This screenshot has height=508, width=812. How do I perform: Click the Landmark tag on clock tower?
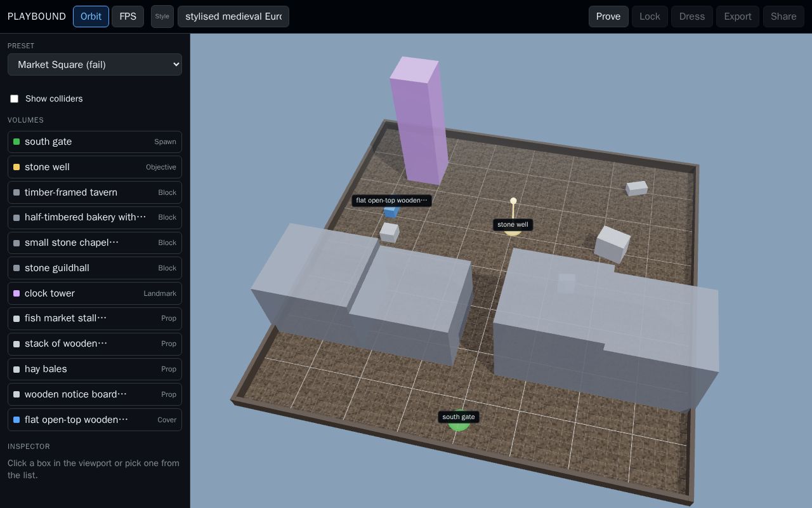pyautogui.click(x=160, y=293)
